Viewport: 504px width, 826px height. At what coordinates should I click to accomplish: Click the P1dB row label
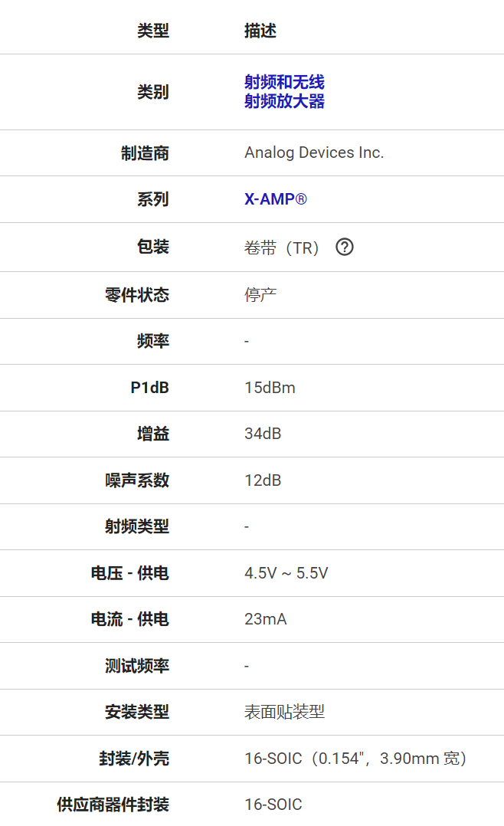[149, 388]
